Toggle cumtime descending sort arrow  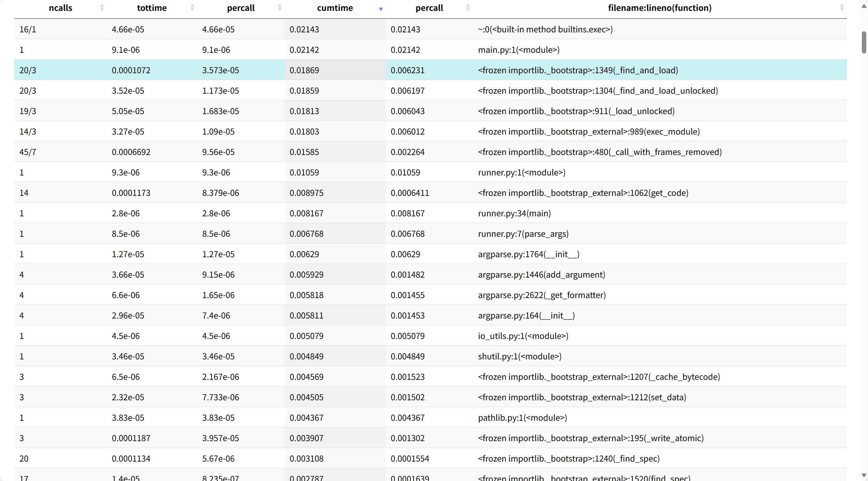point(381,9)
